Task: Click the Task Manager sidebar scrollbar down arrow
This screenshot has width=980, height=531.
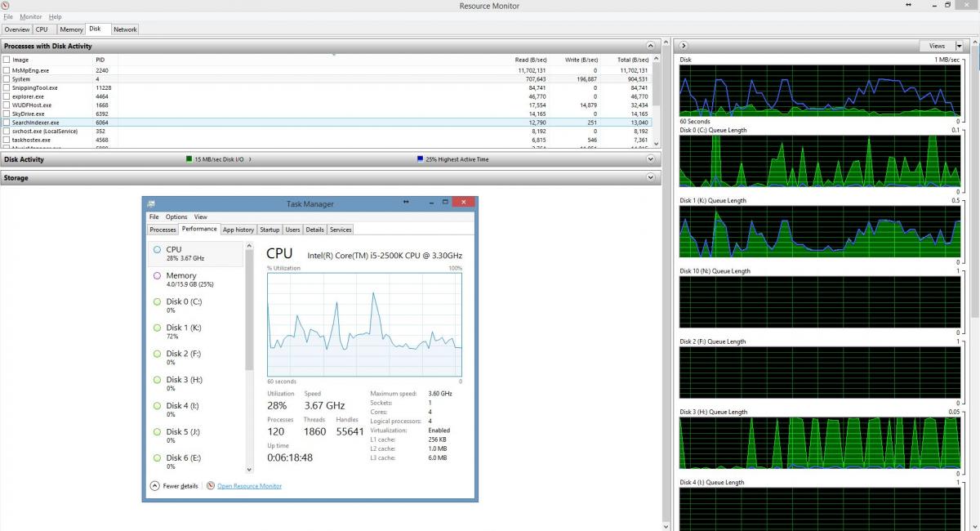Action: [248, 469]
